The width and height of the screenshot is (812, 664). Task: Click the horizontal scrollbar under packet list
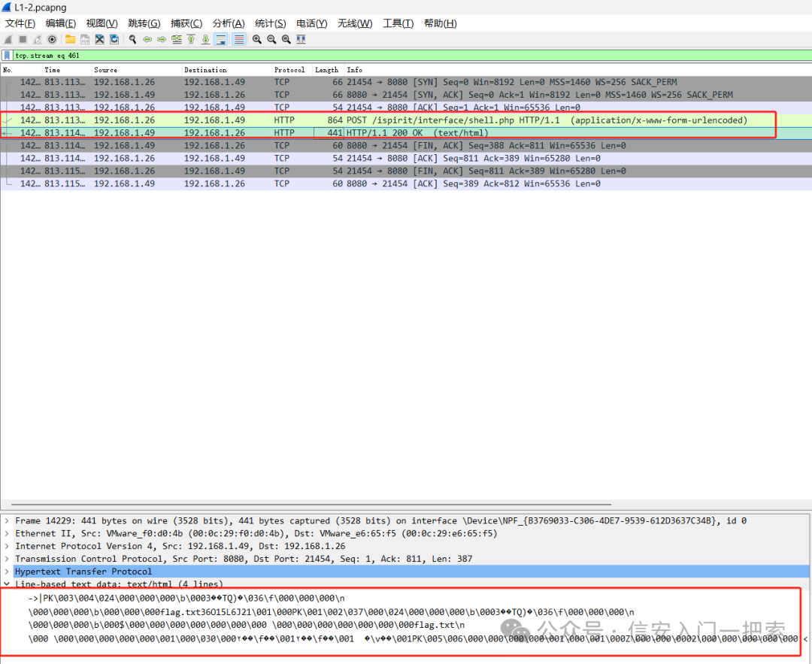311,504
